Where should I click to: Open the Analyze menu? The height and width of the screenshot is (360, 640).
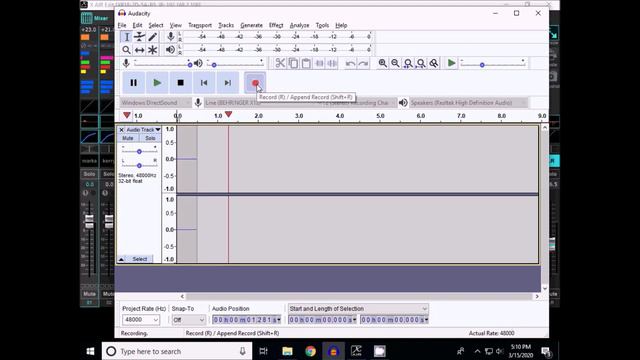coord(299,25)
